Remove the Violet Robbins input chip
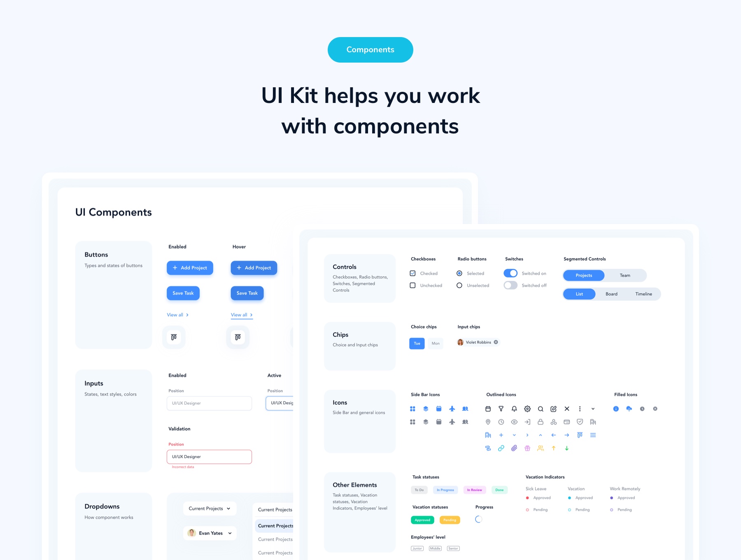The width and height of the screenshot is (741, 560). [496, 342]
